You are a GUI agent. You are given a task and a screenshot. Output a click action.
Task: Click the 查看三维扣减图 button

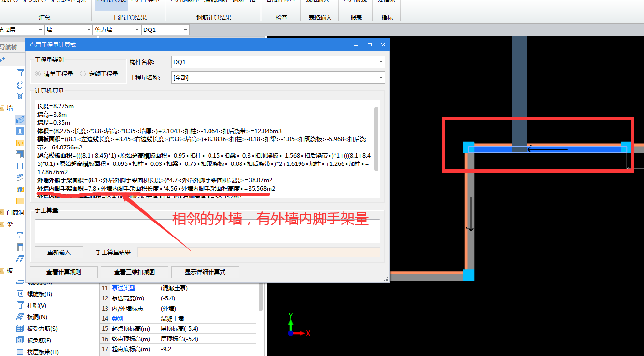point(135,272)
